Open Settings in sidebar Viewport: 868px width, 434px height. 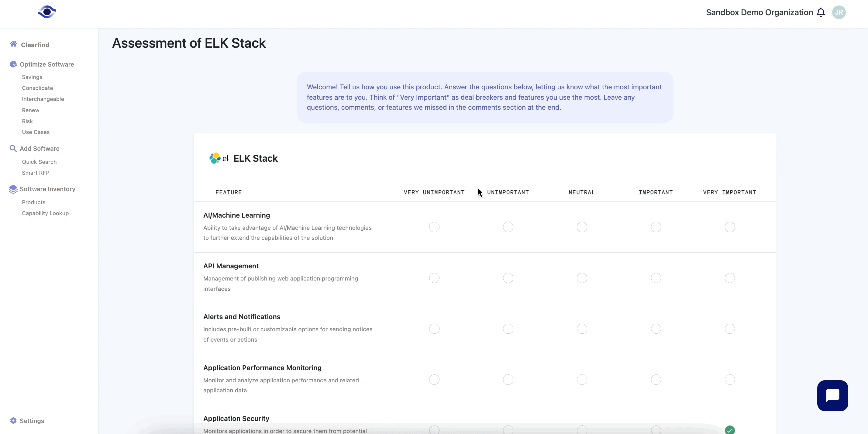pos(32,421)
